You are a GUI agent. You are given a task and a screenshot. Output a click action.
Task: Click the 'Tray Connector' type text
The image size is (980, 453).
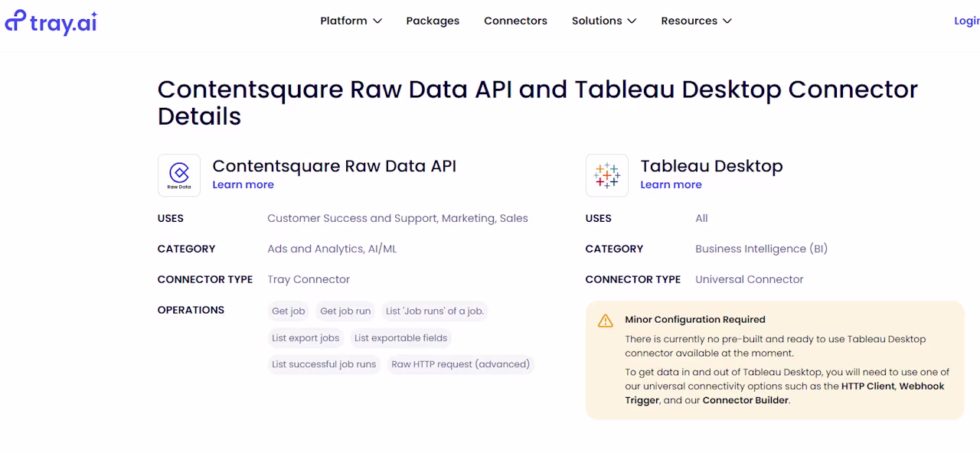coord(309,280)
